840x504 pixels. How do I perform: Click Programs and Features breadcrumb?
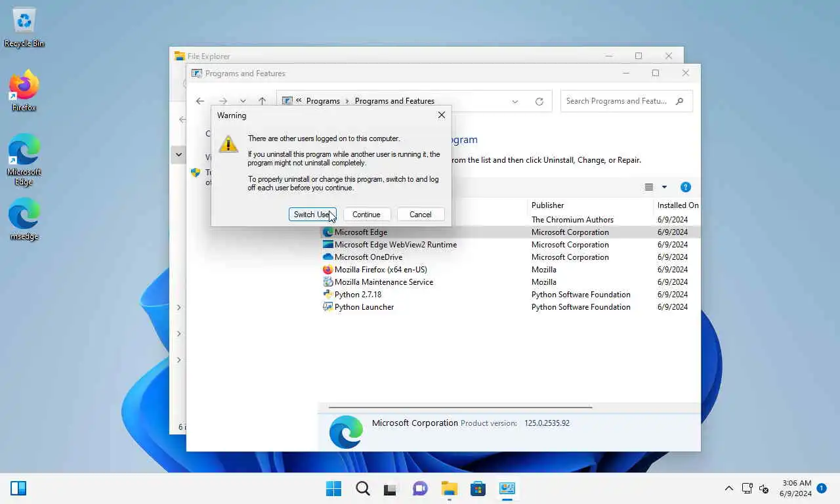tap(394, 101)
